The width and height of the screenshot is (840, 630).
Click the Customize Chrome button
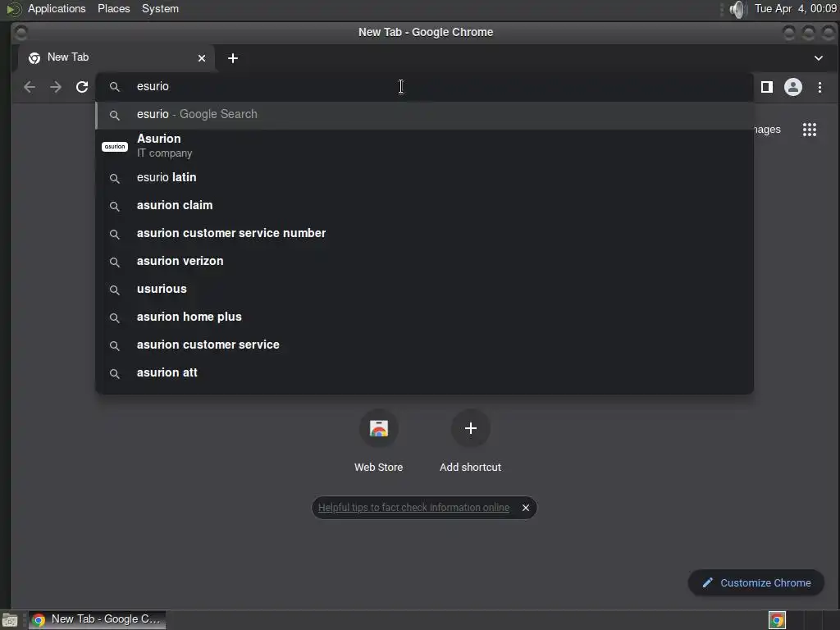pyautogui.click(x=756, y=583)
